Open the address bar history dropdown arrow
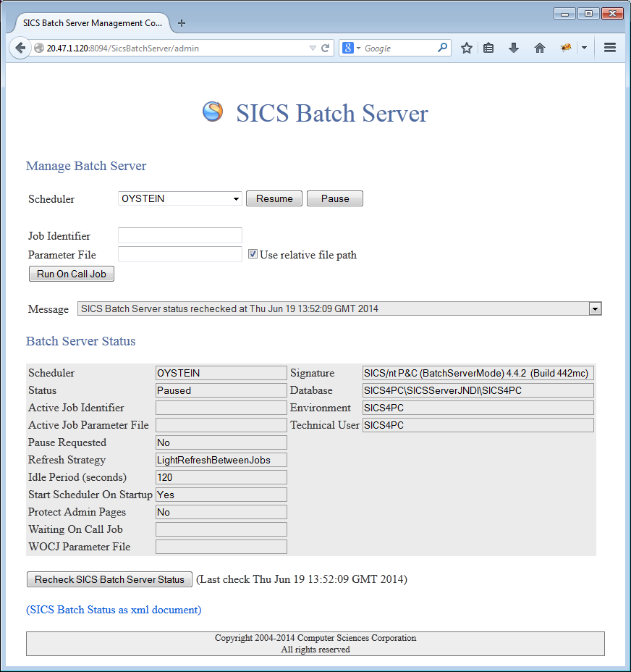The width and height of the screenshot is (631, 672). pos(313,49)
